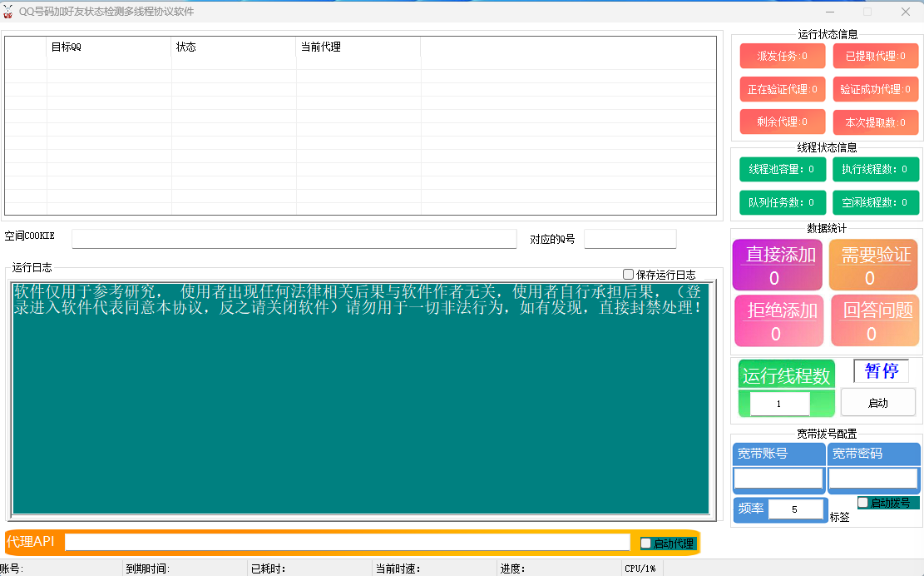Click the 当前代理 column header
This screenshot has height=576, width=924.
(x=358, y=47)
